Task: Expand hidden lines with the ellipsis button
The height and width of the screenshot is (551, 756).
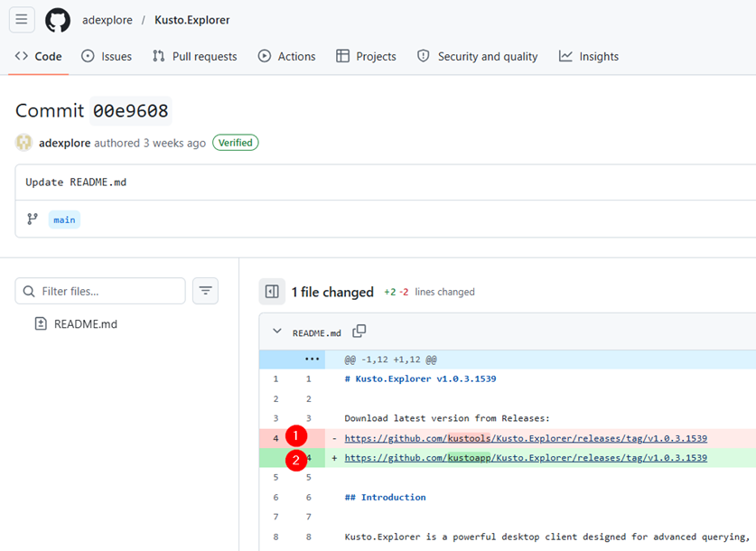Action: 312,359
